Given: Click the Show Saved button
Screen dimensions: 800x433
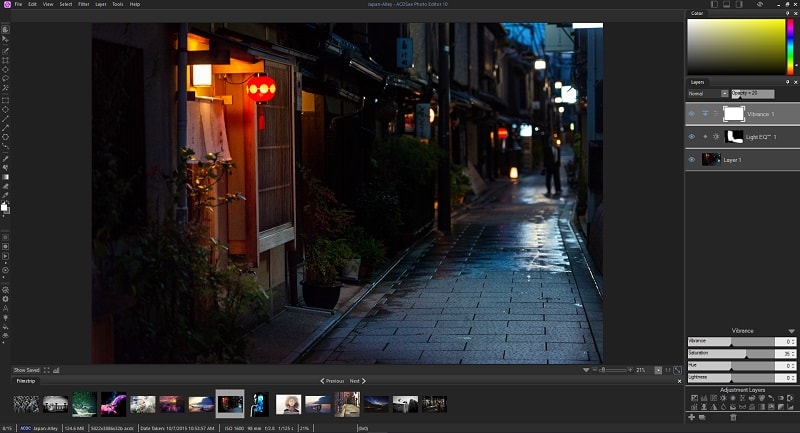Looking at the screenshot, I should click(27, 370).
